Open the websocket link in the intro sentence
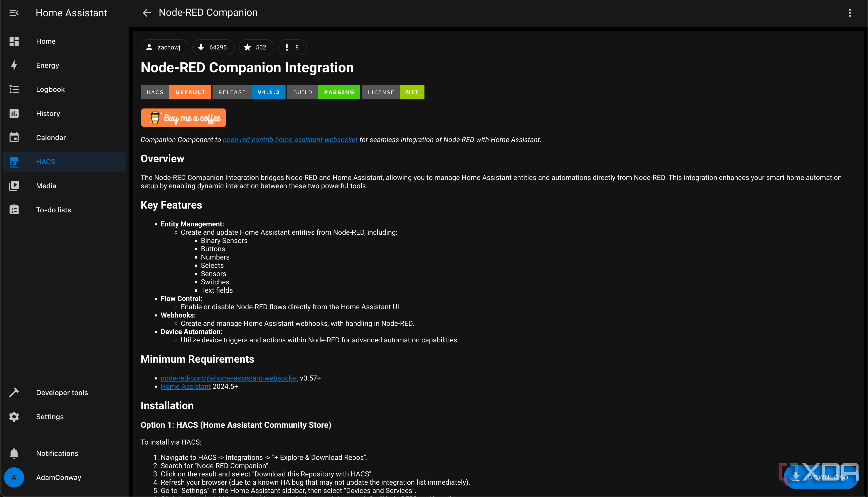The width and height of the screenshot is (868, 497). tap(290, 140)
